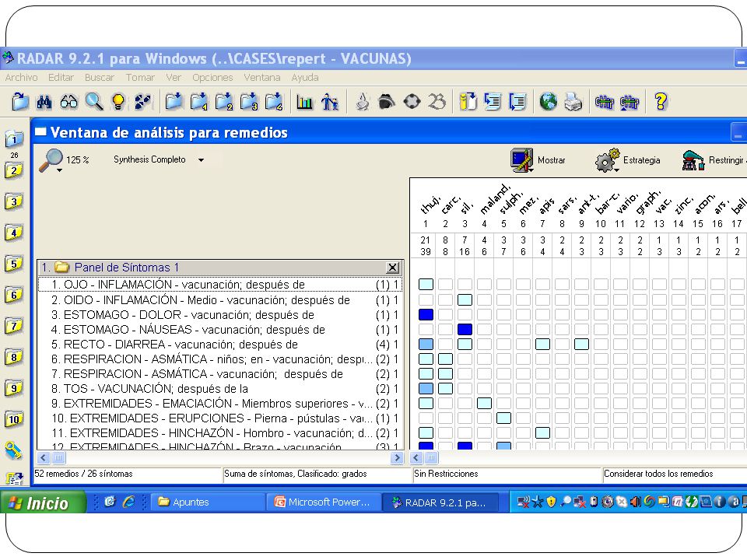Click the lifebuoy ring toolbar icon
The image size is (747, 560).
(412, 101)
